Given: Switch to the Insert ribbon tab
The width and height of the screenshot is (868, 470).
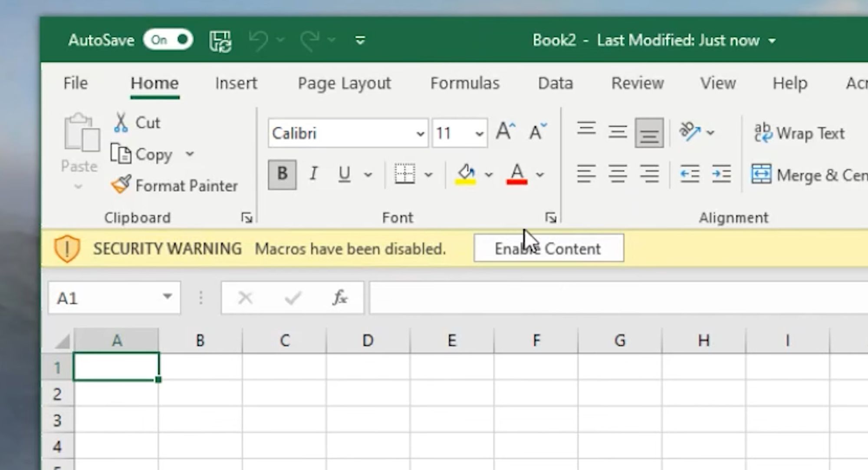Looking at the screenshot, I should [235, 82].
